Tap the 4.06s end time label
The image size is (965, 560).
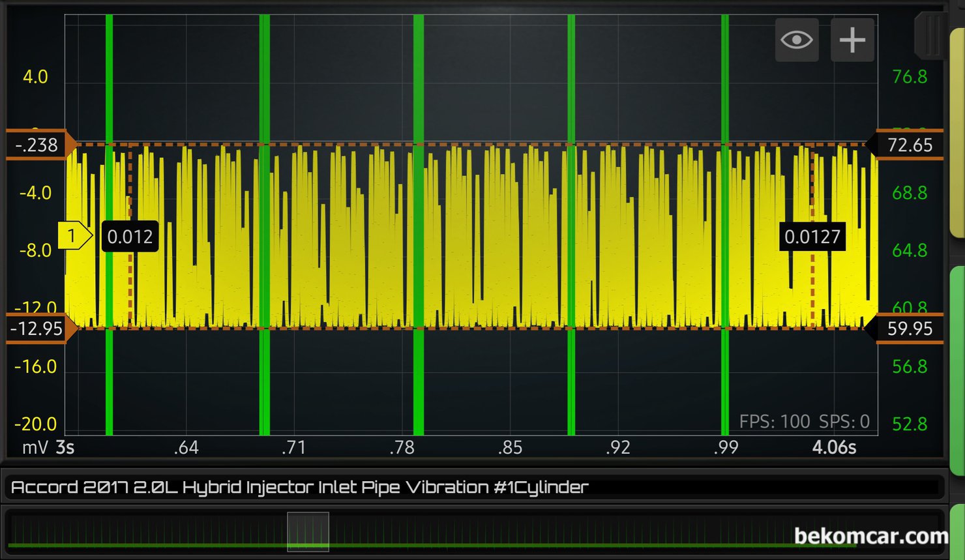pos(833,448)
